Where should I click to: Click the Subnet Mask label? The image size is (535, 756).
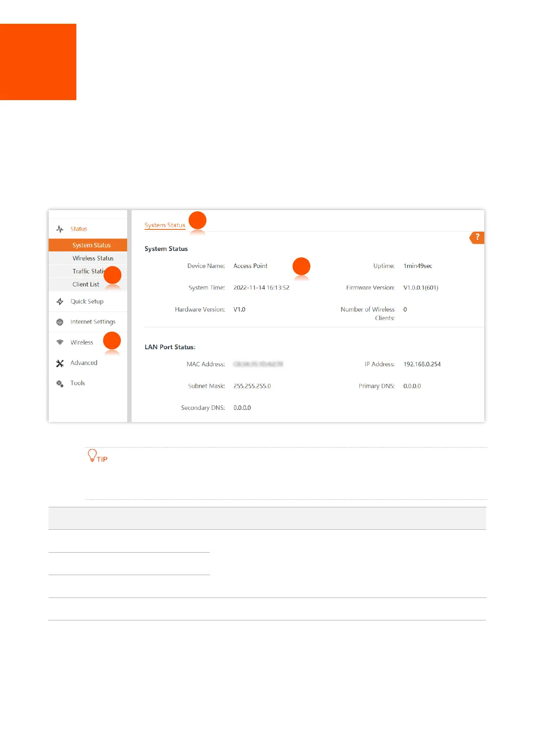pyautogui.click(x=207, y=386)
